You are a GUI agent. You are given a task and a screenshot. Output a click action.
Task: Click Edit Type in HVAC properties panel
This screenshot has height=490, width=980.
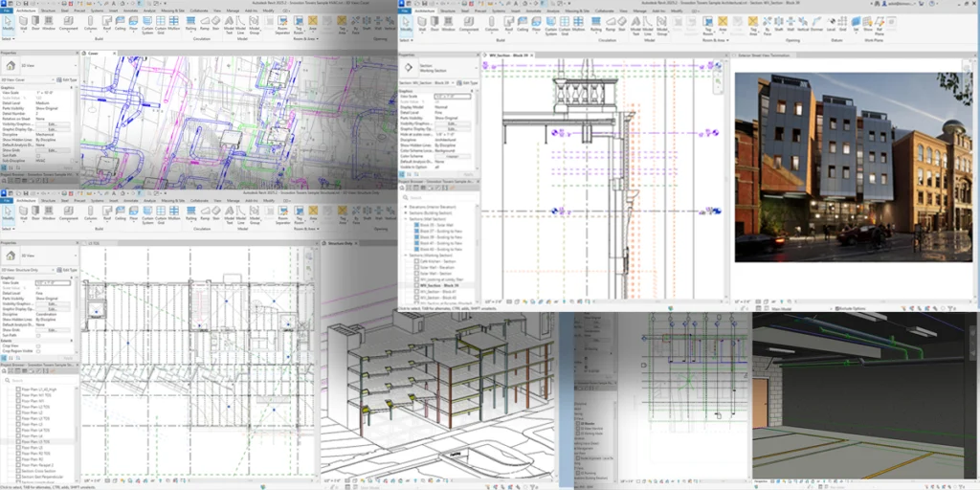(69, 80)
